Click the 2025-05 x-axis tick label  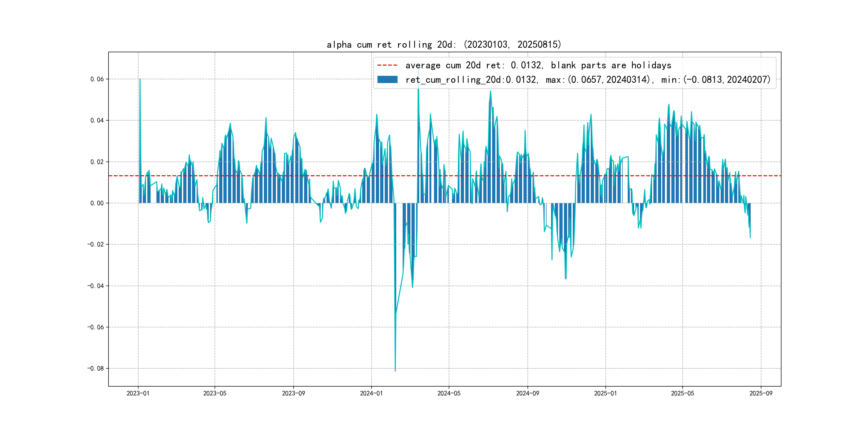tap(682, 393)
